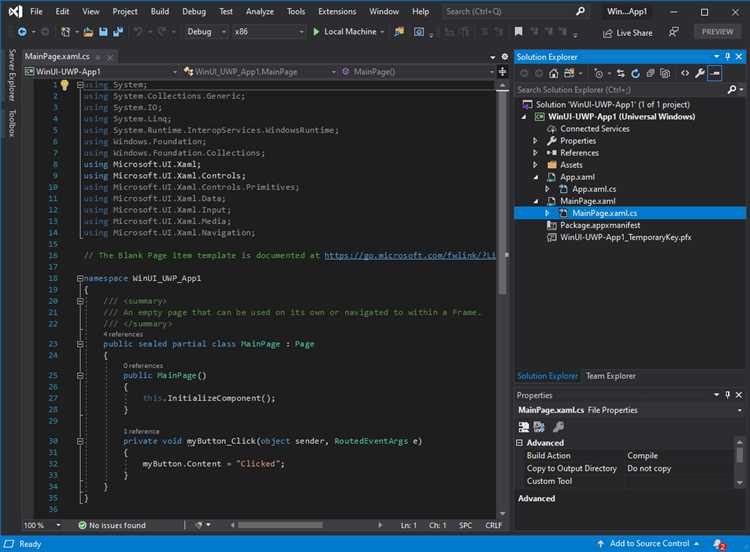
Task: Click the Open File folder icon
Action: (x=88, y=32)
